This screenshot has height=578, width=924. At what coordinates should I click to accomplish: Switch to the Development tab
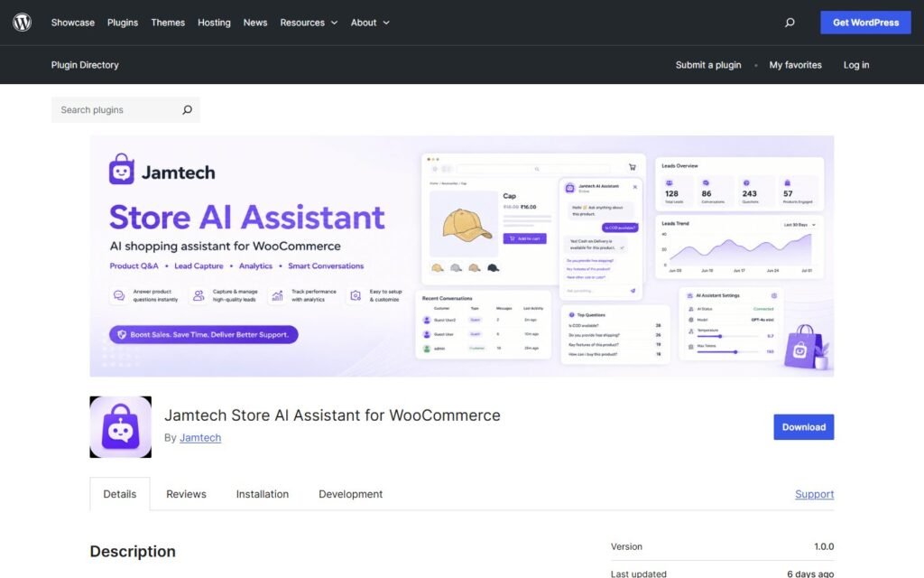(351, 494)
